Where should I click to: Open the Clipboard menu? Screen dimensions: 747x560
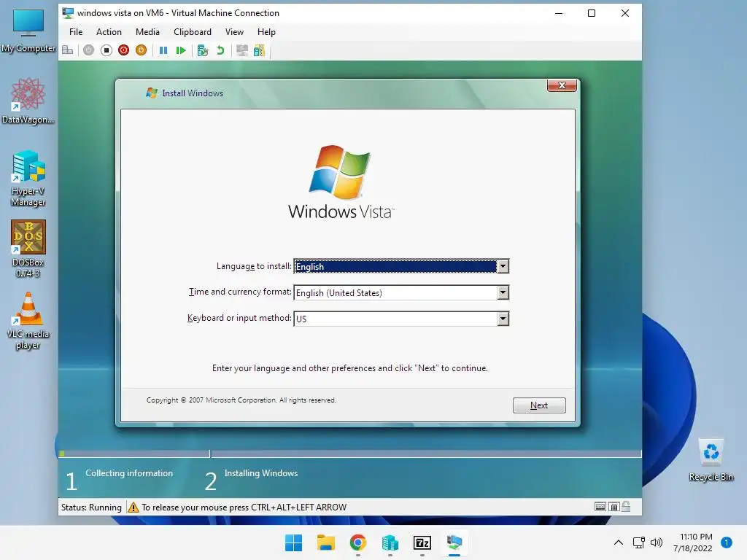[193, 32]
